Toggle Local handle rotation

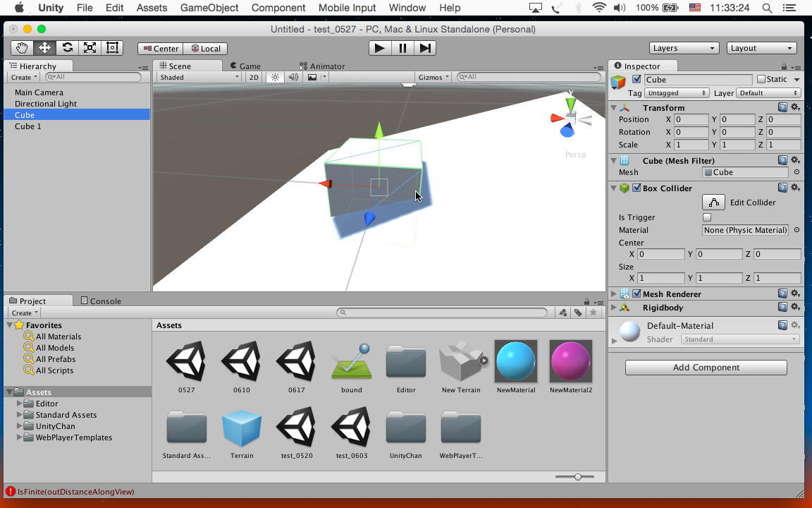click(x=206, y=48)
